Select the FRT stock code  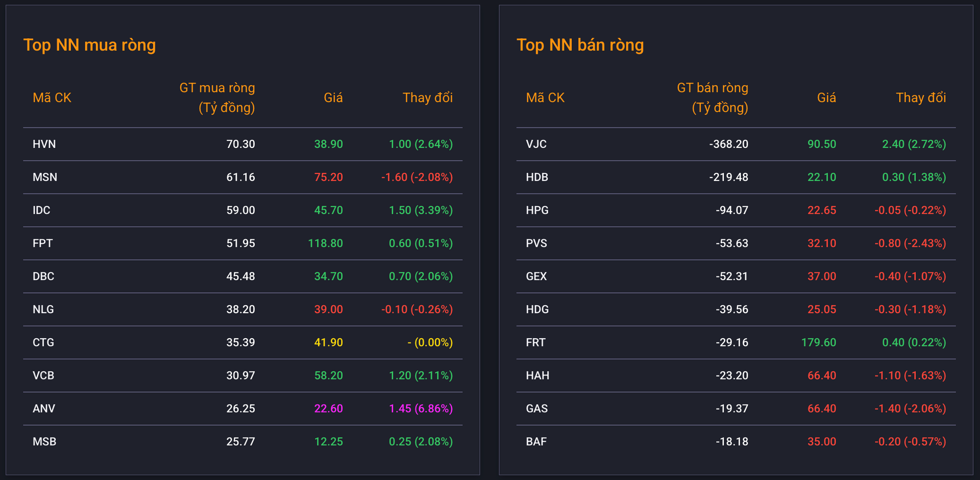536,343
